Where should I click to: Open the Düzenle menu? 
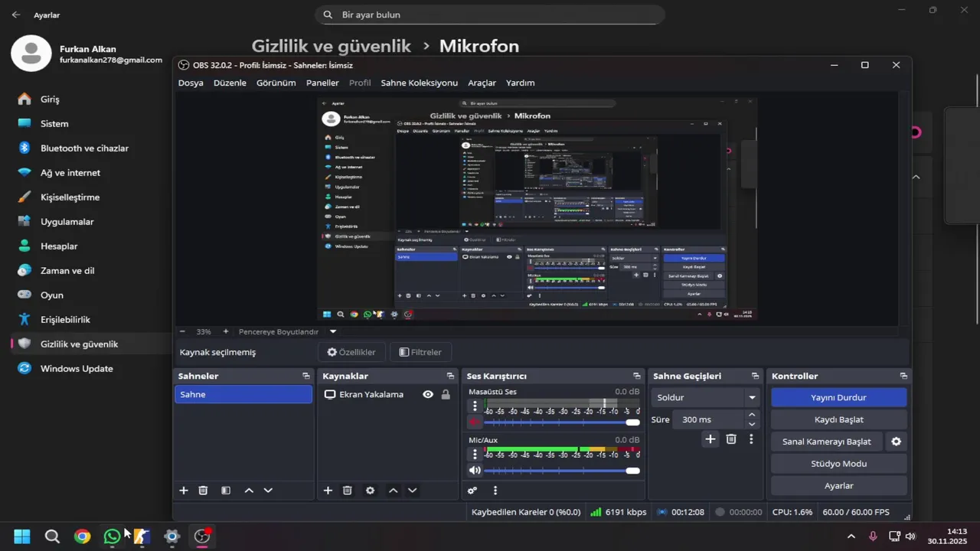point(230,83)
